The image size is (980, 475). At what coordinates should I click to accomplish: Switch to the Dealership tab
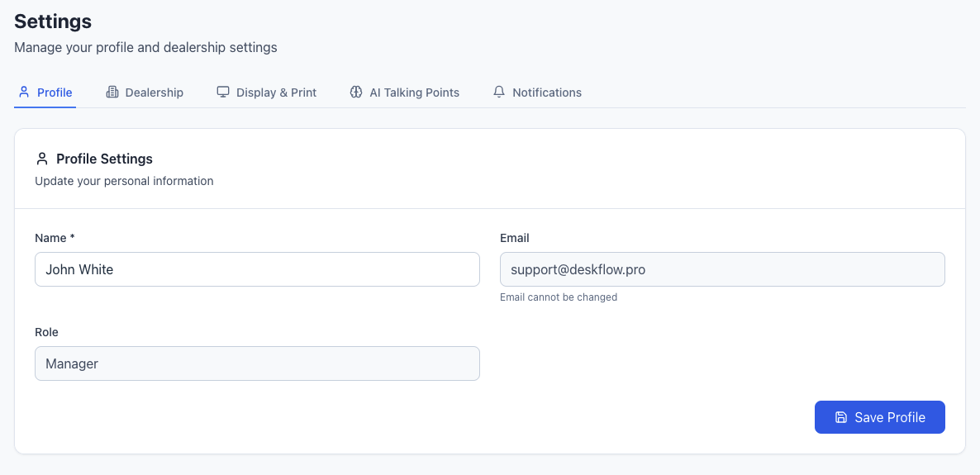tap(145, 93)
